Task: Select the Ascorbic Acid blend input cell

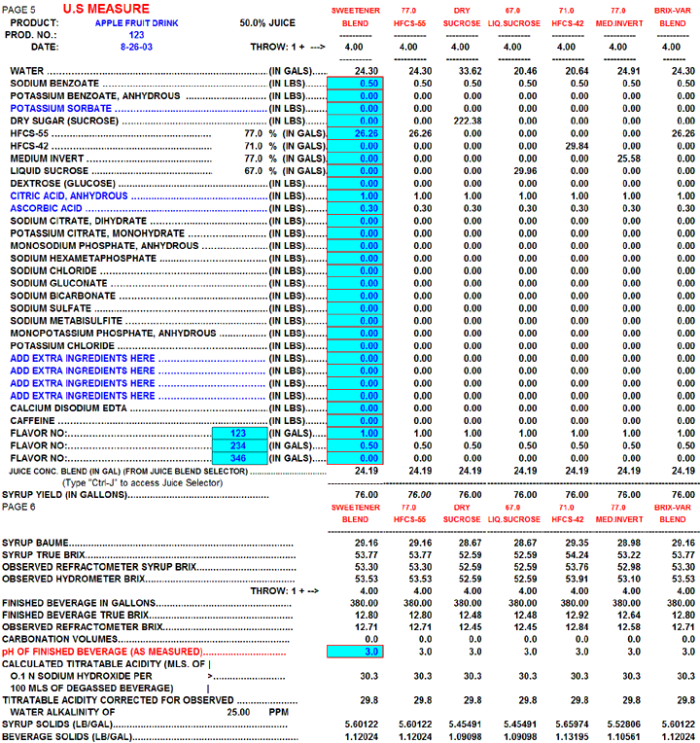Action: [356, 208]
